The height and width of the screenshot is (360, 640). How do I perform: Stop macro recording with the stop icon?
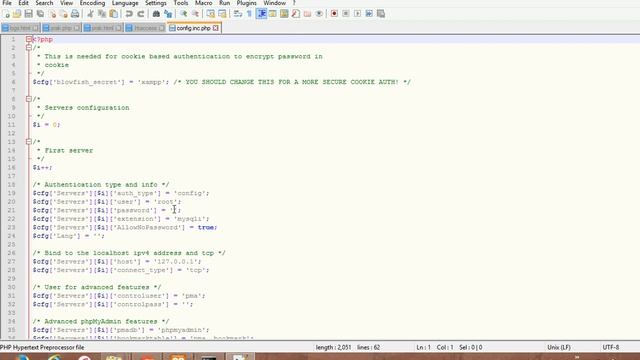pos(346,14)
